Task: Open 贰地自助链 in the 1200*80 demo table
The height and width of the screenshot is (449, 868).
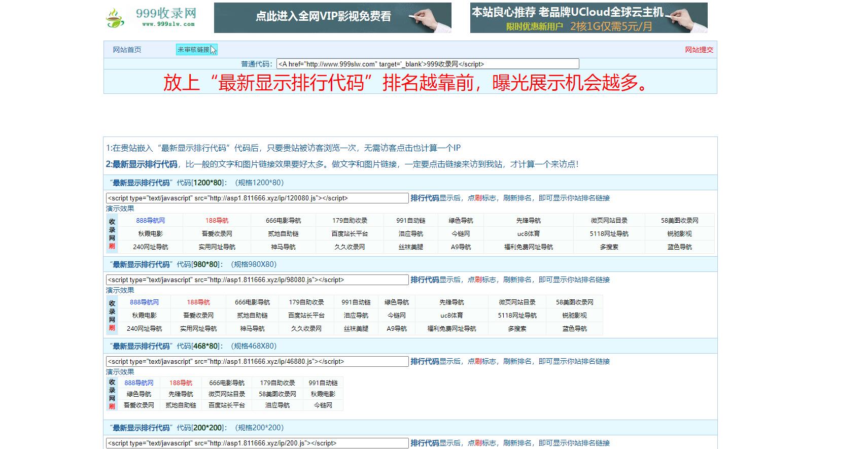Action: click(x=284, y=234)
